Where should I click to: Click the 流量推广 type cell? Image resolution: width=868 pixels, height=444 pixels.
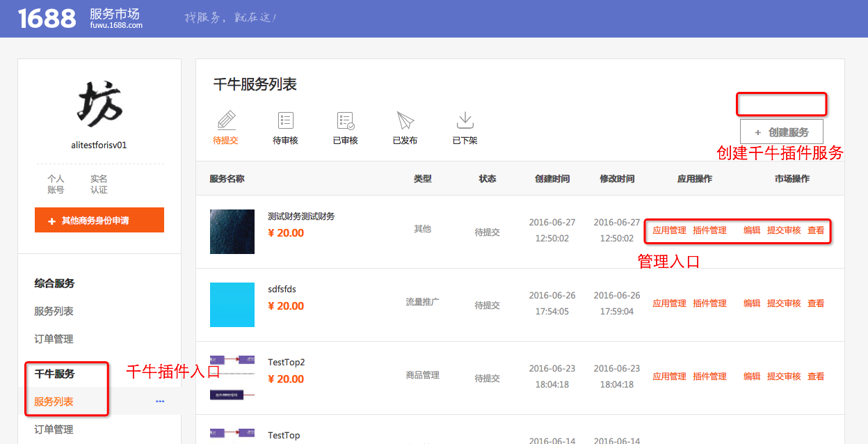(x=423, y=302)
